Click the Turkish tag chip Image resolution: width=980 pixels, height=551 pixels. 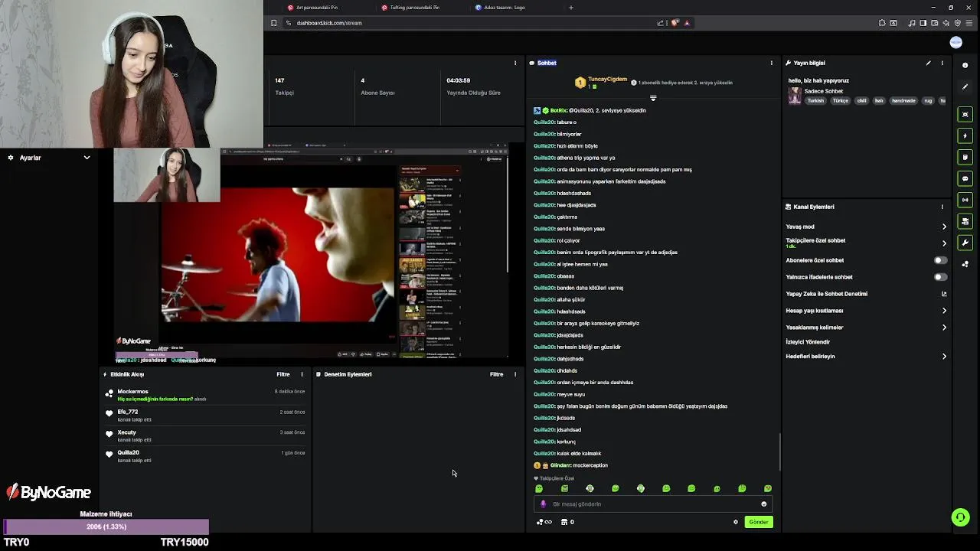click(815, 101)
